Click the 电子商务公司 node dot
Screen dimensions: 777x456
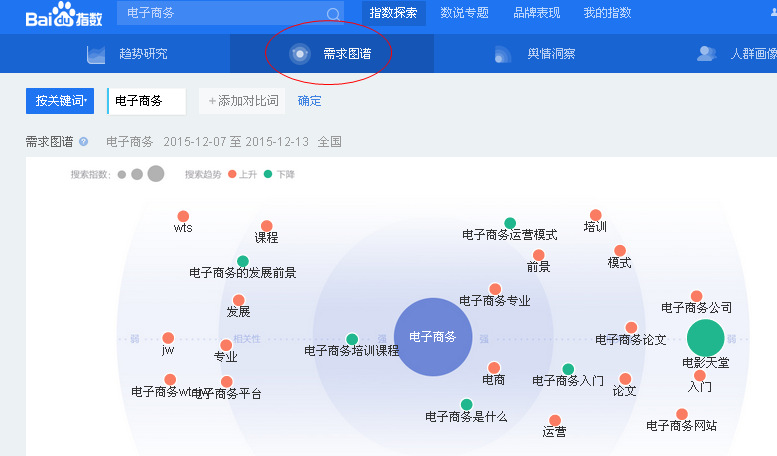click(696, 296)
